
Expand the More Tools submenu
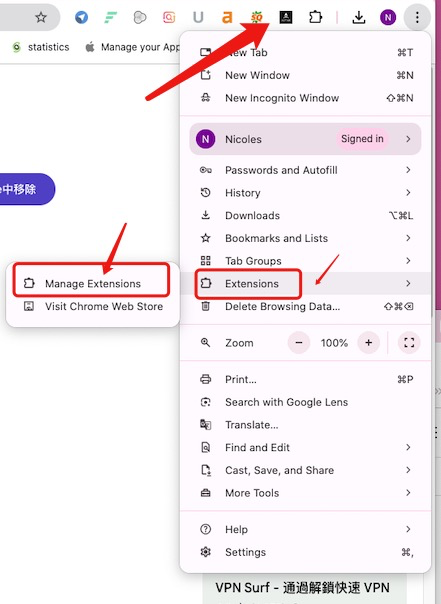tap(305, 493)
